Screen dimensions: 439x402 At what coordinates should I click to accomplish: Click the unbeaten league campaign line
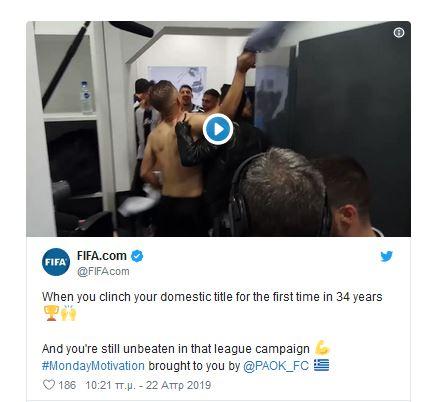(176, 349)
